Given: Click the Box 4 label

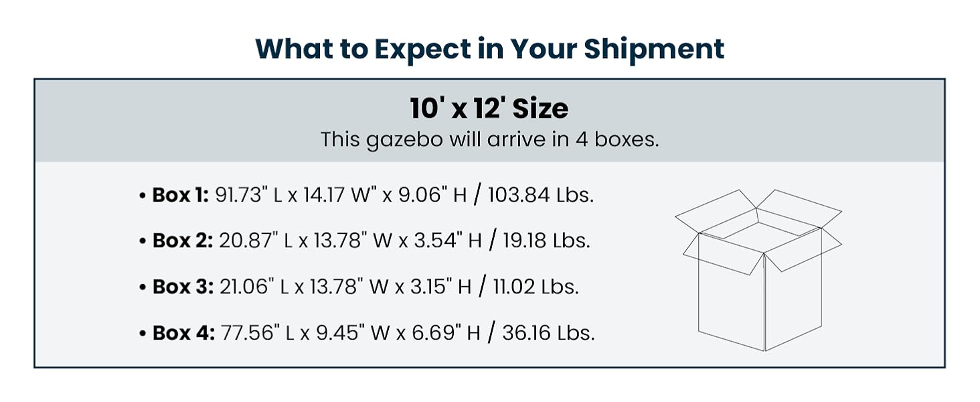Looking at the screenshot, I should (x=183, y=332).
